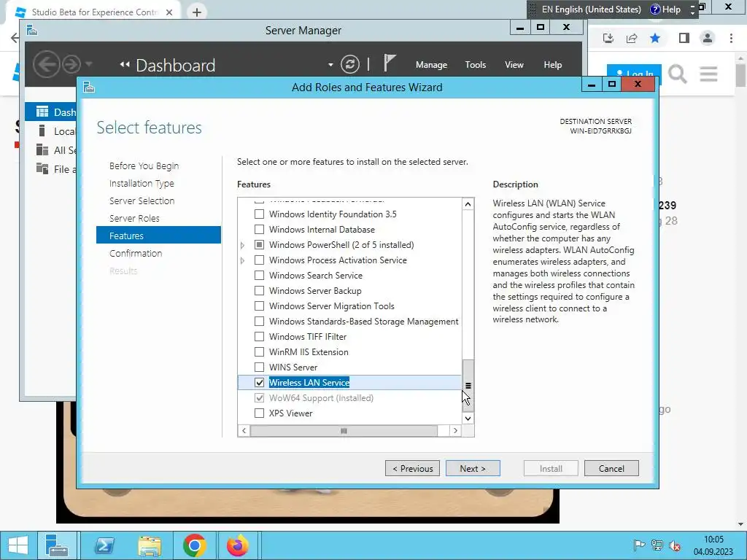This screenshot has width=747, height=560.
Task: Click the File and Storage icon in the sidebar
Action: pos(42,168)
